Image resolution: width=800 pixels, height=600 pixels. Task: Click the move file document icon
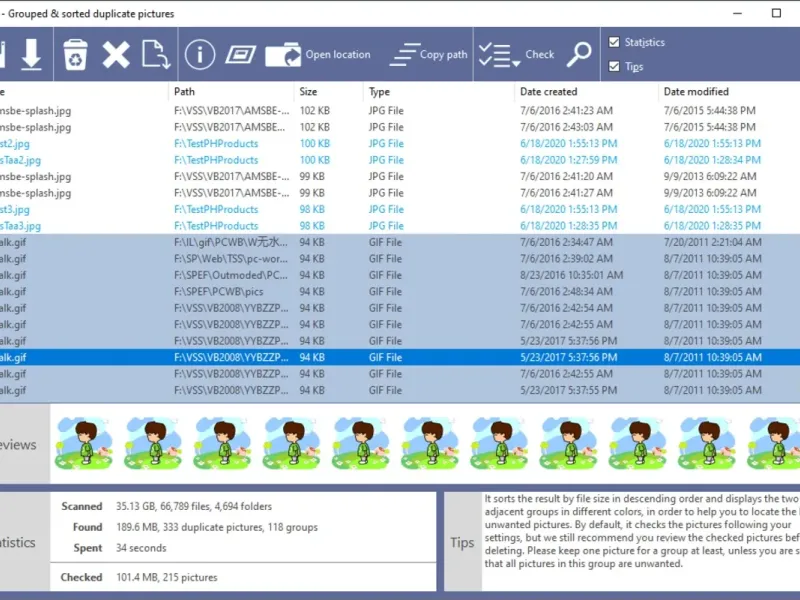click(155, 54)
